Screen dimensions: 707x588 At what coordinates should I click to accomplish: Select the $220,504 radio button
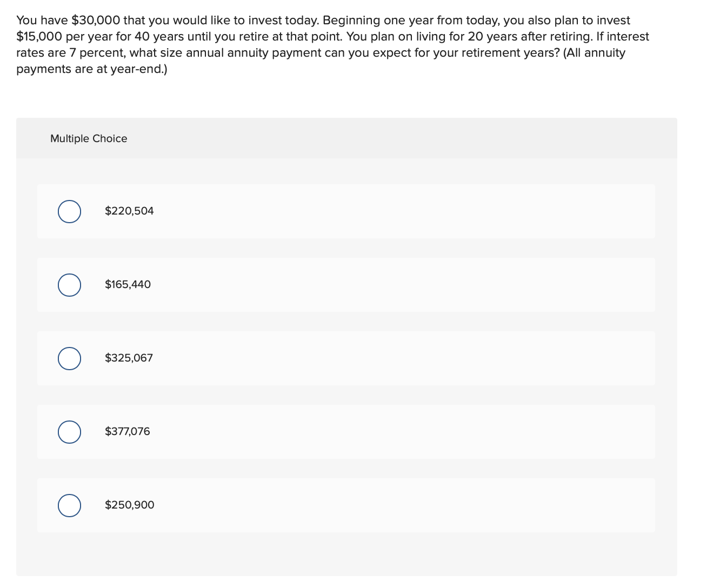tap(69, 211)
